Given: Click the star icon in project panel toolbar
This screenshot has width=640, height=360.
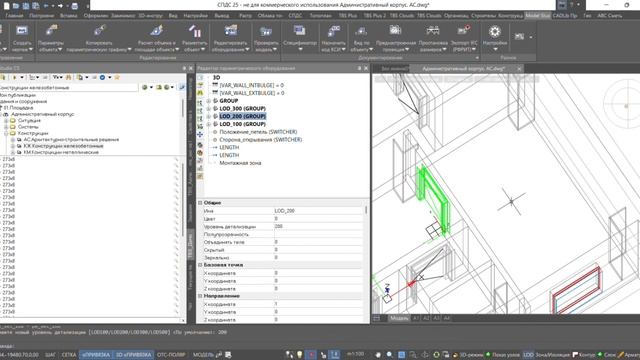Looking at the screenshot, I should (117, 77).
